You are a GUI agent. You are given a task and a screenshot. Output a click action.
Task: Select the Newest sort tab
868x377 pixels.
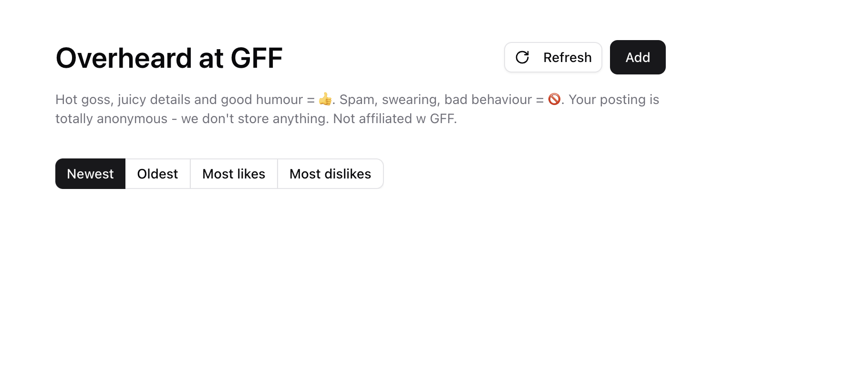click(x=90, y=174)
